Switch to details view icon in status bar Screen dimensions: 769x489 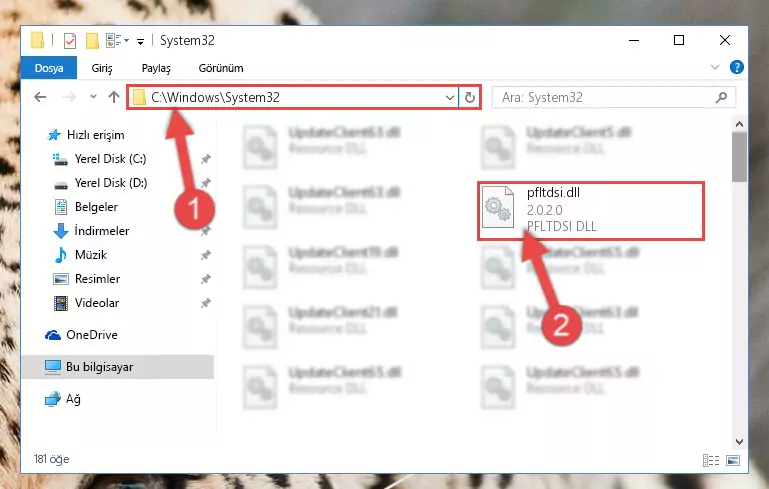(x=711, y=461)
